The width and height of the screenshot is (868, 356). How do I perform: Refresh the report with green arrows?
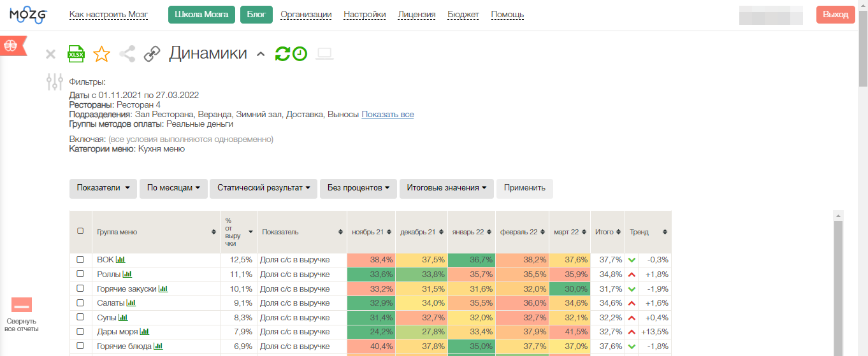tap(282, 54)
